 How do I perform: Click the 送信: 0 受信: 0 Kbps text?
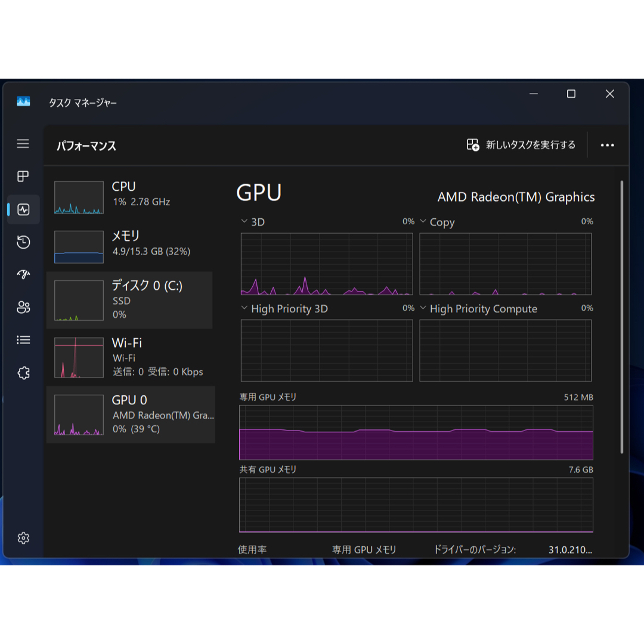[x=157, y=371]
